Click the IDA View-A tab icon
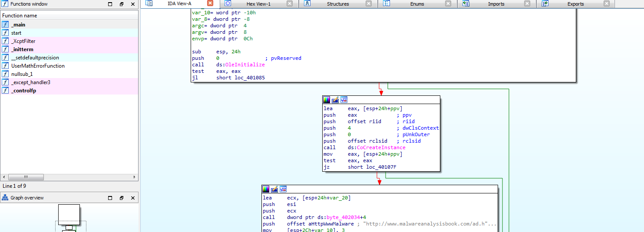Viewport: 644px width, 232px height. coord(149,3)
